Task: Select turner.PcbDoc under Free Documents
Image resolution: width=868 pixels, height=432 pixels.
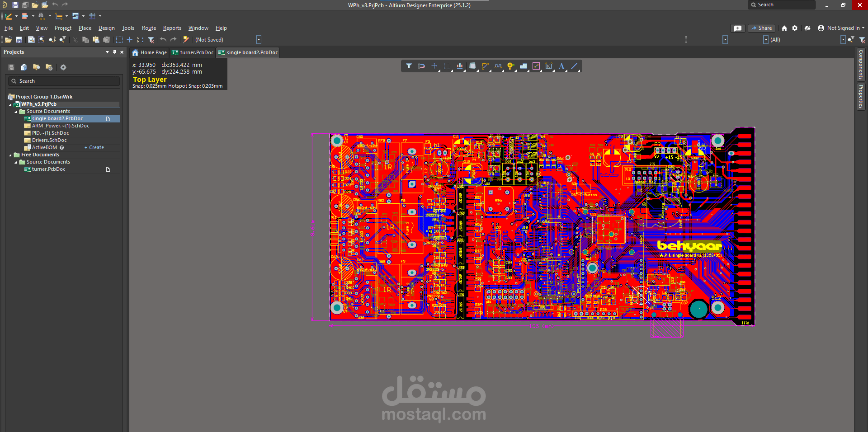Action: [x=48, y=169]
